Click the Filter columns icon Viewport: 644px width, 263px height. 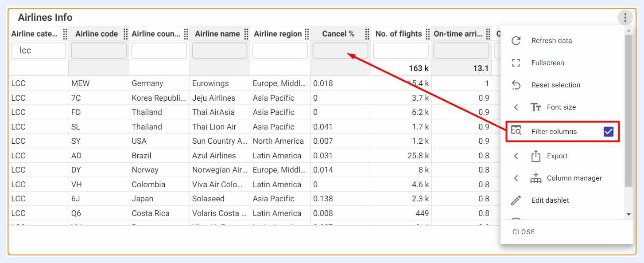coord(516,131)
